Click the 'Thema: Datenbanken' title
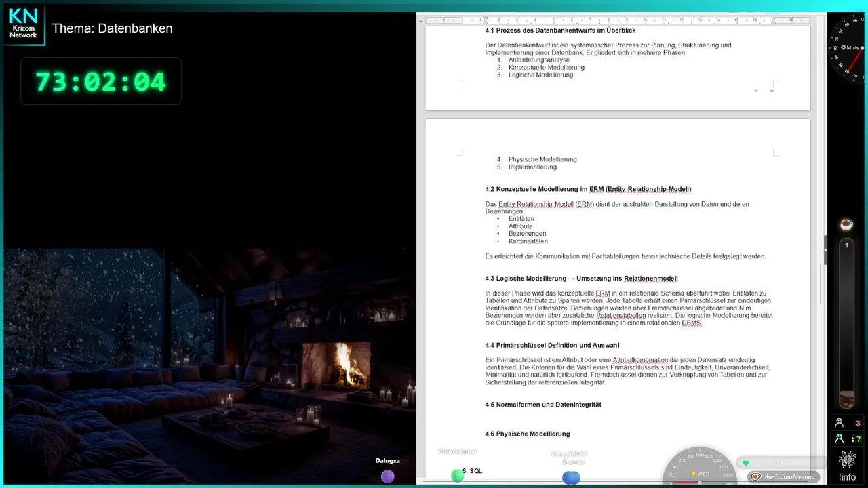Screen dimensions: 868x488 pyautogui.click(x=113, y=28)
